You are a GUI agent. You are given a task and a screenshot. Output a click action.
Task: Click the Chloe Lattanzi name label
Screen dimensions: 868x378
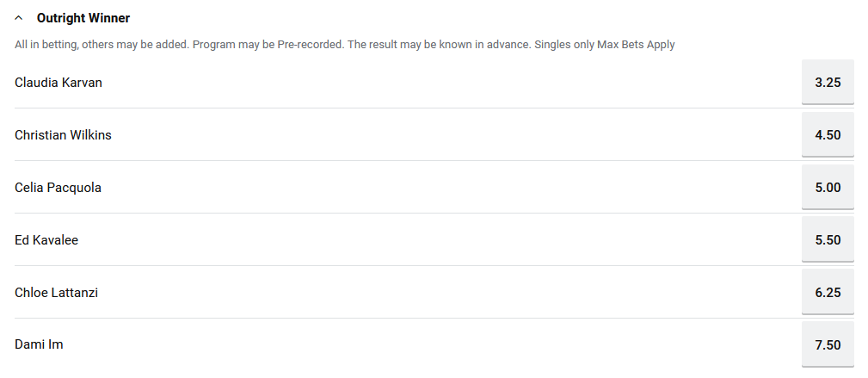click(56, 293)
